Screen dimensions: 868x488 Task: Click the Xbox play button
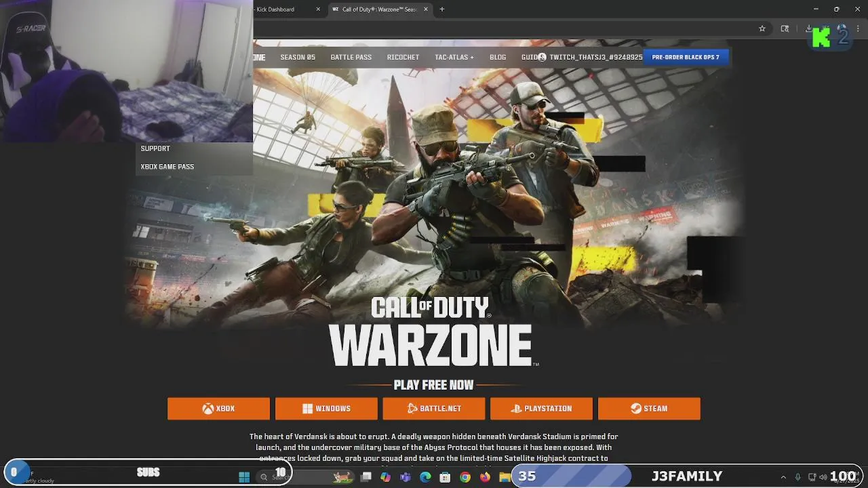pos(218,409)
